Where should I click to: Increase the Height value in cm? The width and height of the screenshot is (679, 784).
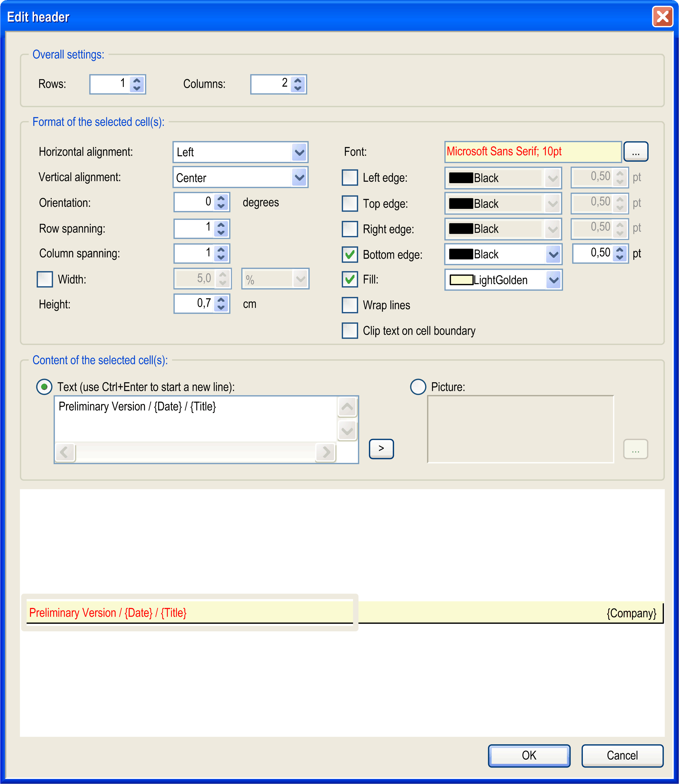coord(221,300)
